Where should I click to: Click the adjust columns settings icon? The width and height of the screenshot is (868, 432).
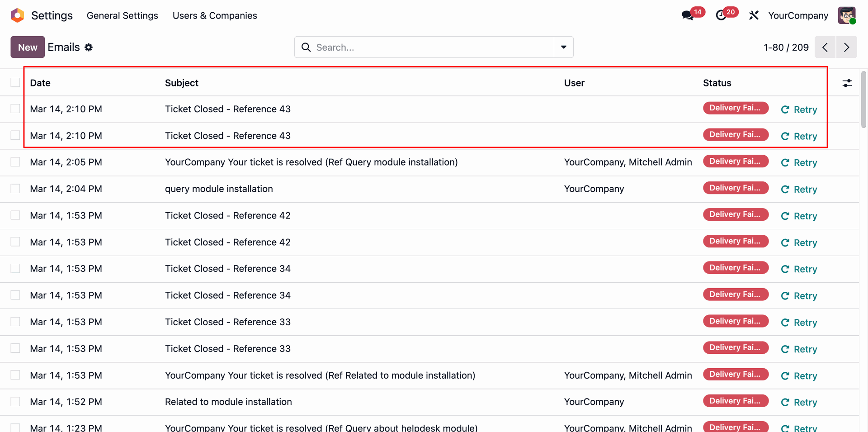[x=847, y=83]
